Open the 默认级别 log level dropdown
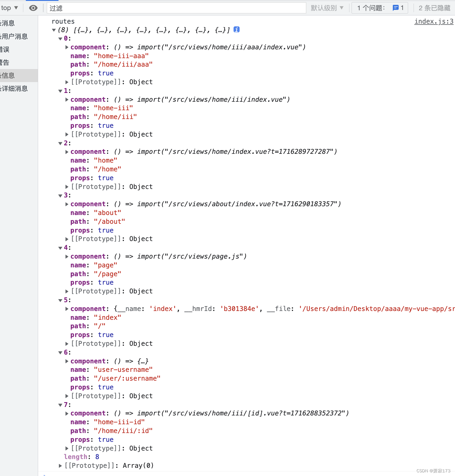Image resolution: width=455 pixels, height=476 pixels. pos(327,8)
